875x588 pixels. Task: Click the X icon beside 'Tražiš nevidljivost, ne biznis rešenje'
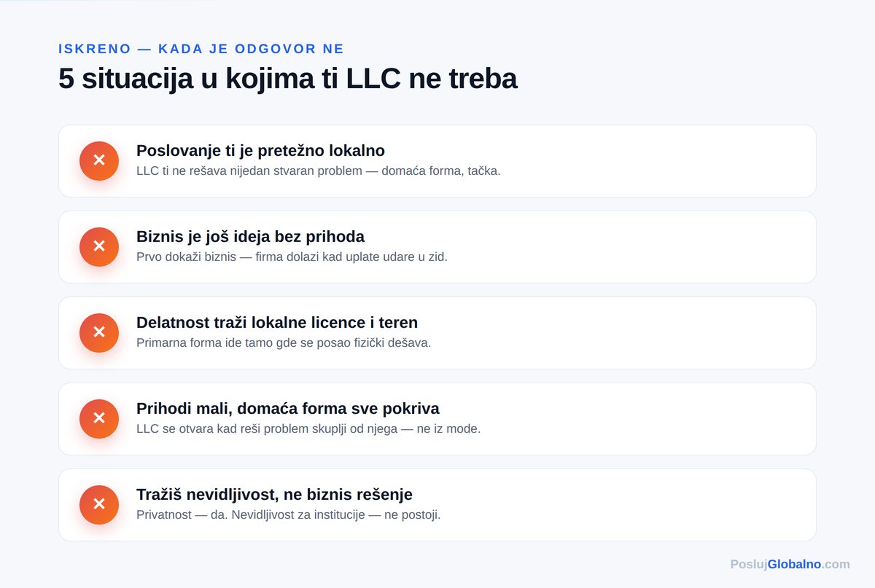click(99, 505)
